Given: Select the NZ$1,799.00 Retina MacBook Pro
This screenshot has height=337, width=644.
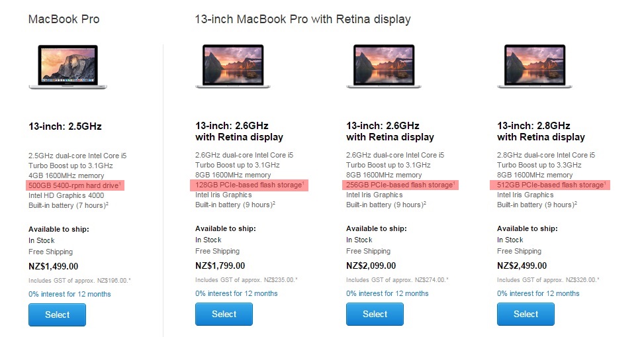Looking at the screenshot, I should click(224, 314).
